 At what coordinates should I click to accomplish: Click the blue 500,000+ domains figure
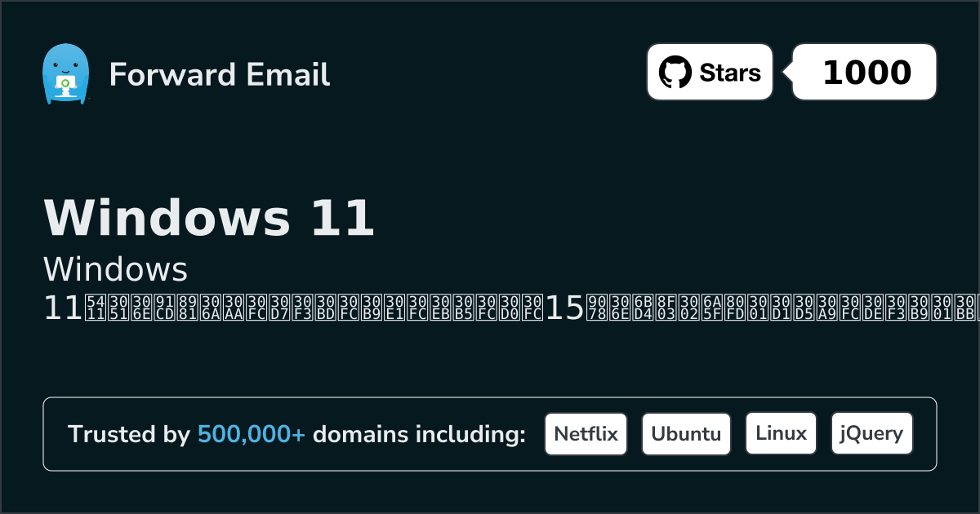point(252,435)
